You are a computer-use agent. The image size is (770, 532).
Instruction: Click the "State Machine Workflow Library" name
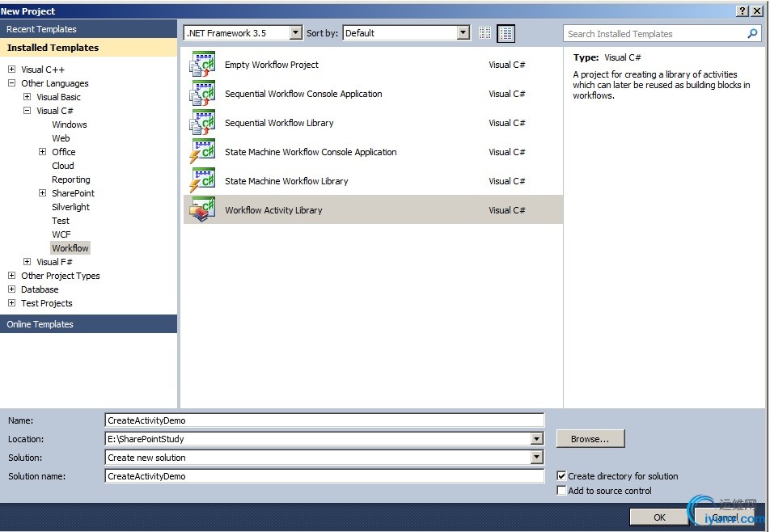pos(286,180)
